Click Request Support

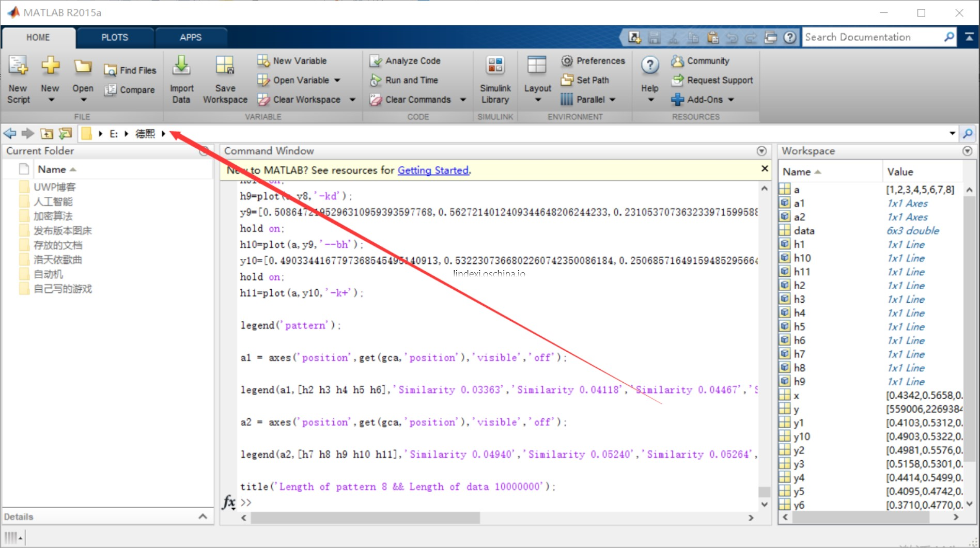[x=712, y=80]
